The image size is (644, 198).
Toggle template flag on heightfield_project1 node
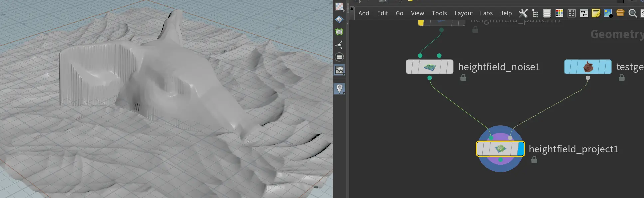point(515,149)
